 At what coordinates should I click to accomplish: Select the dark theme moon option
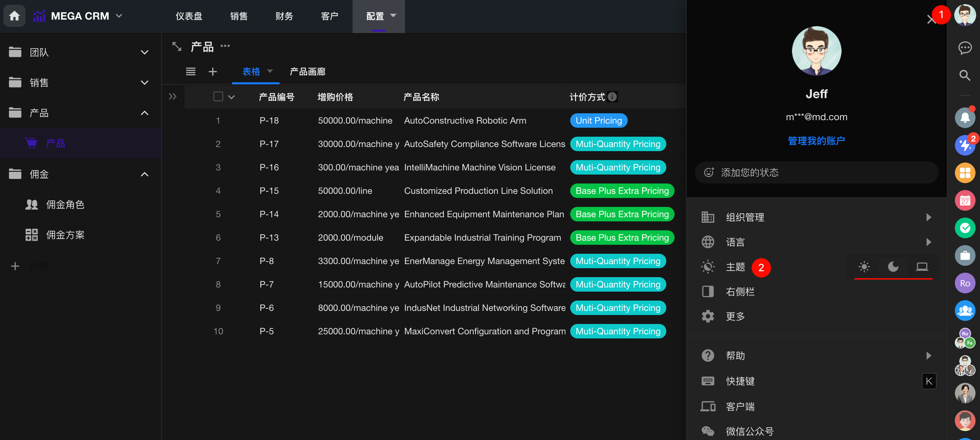893,266
